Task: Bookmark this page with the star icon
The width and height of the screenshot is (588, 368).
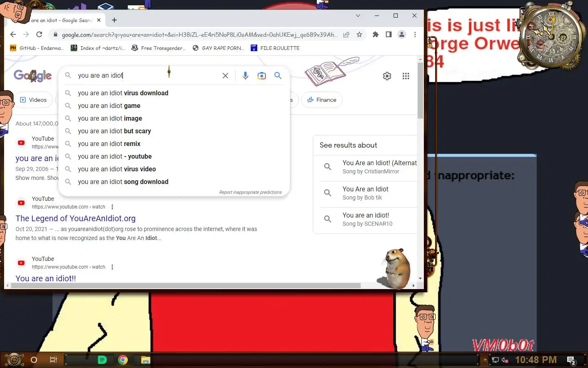Action: point(359,35)
